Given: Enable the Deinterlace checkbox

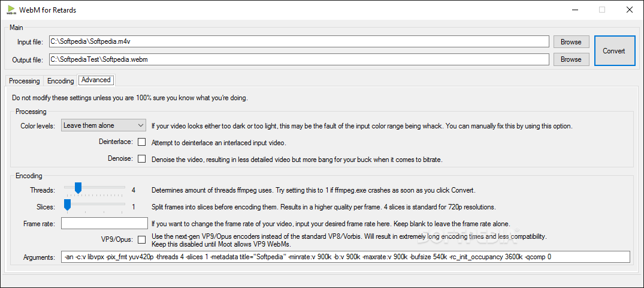Looking at the screenshot, I should coord(142,142).
